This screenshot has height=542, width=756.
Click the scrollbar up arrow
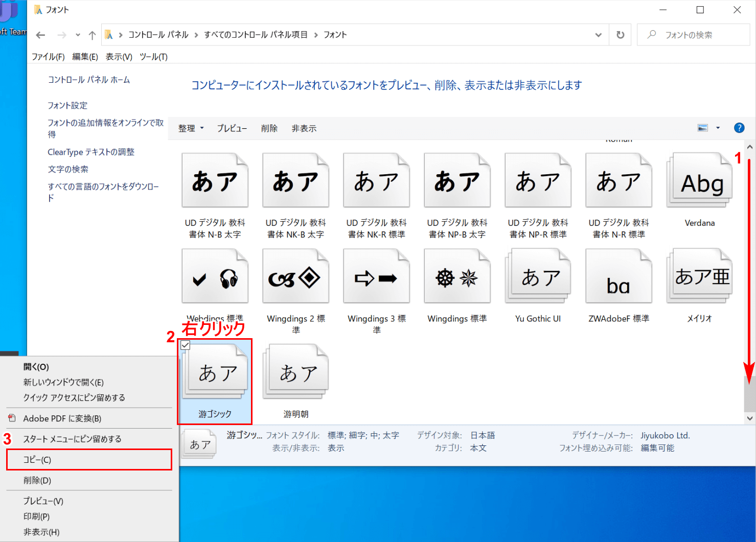pyautogui.click(x=750, y=147)
